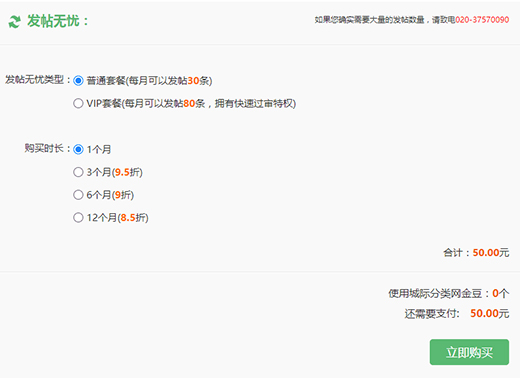520x378 pixels.
Task: Click the 合计 50.00元 total amount
Action: pos(476,253)
